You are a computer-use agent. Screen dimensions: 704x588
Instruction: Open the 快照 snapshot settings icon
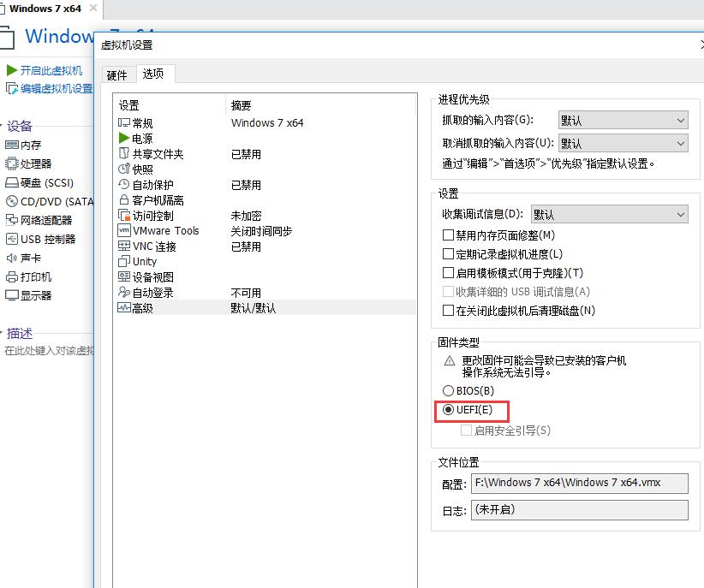click(124, 169)
